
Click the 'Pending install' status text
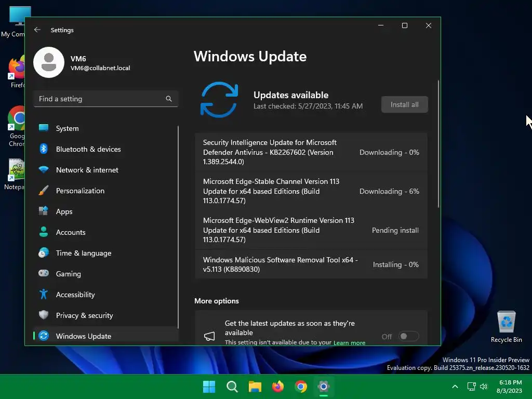click(x=395, y=230)
